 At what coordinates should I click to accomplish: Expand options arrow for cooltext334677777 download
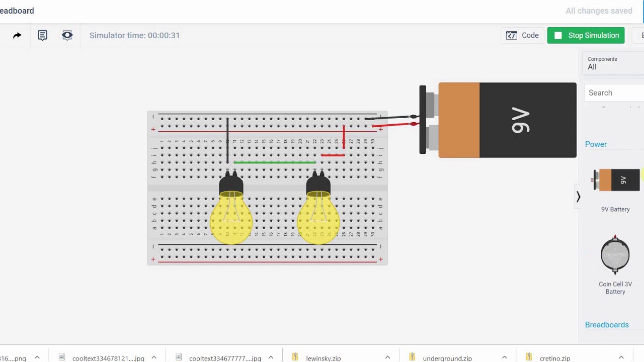click(271, 357)
